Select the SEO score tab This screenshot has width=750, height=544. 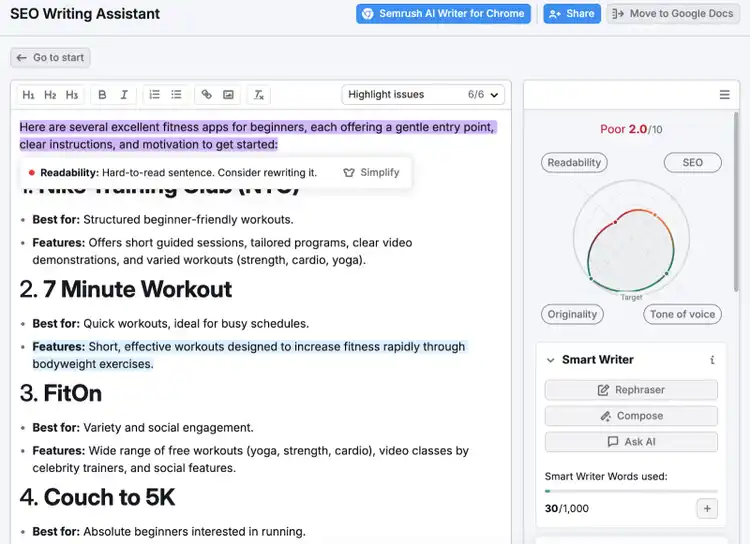pyautogui.click(x=693, y=163)
